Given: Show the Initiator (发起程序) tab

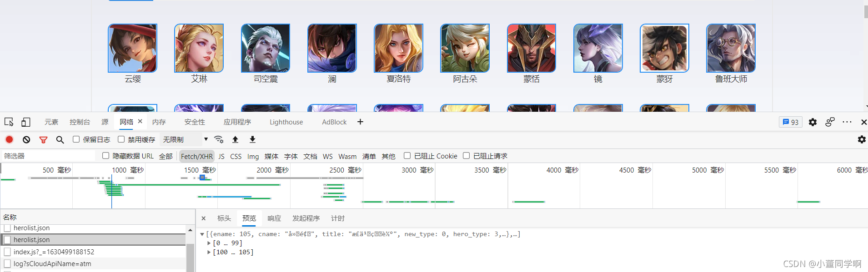Looking at the screenshot, I should click(x=306, y=218).
